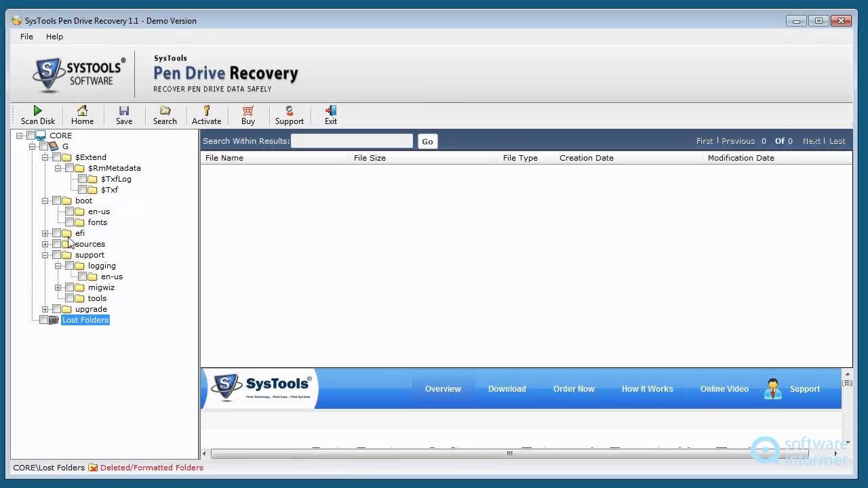Click the tools folder icon
Screen dimensions: 868x488
point(79,298)
